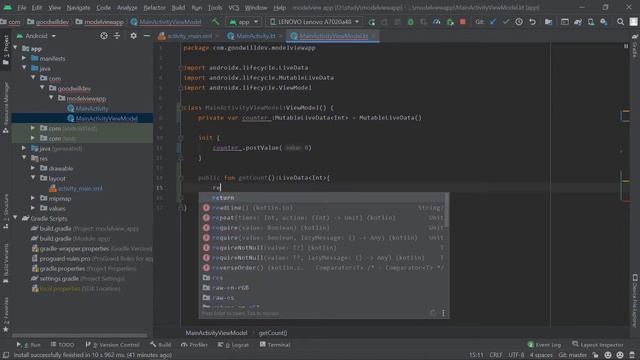640x360 pixels.
Task: Click the green Run app icon
Action: tap(371, 22)
